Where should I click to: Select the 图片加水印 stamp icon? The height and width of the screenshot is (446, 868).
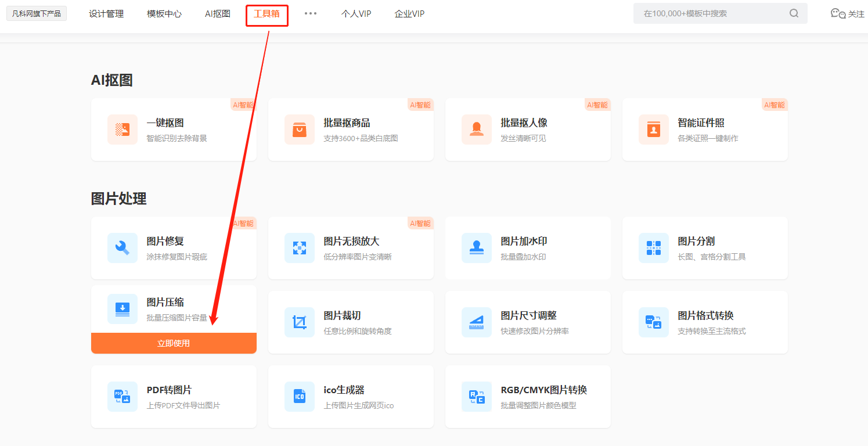[477, 248]
